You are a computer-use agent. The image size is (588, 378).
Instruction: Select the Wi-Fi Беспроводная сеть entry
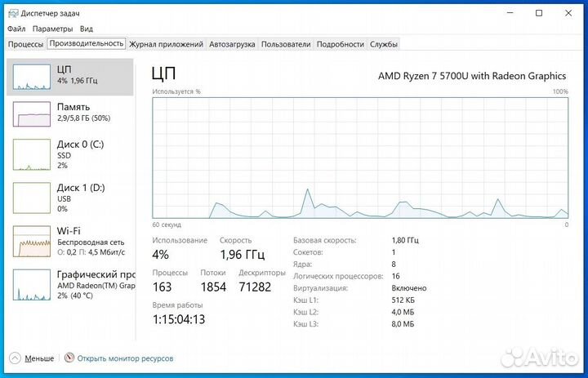pyautogui.click(x=70, y=241)
